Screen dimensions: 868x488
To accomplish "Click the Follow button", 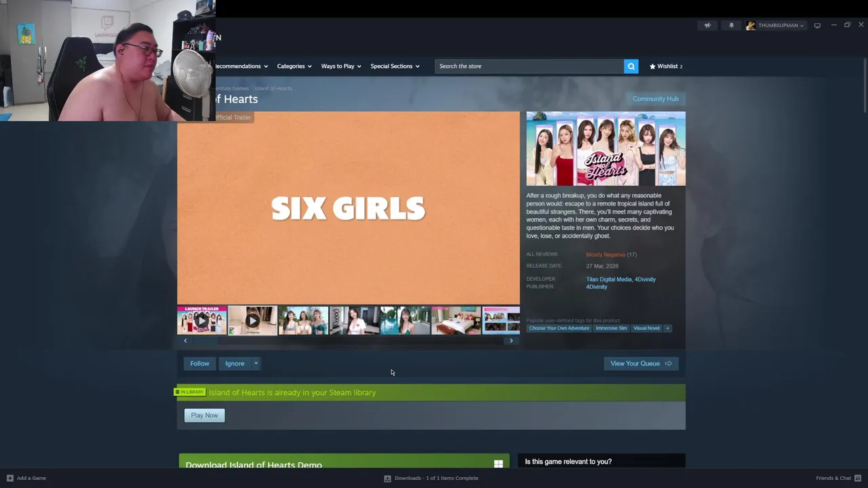I will (199, 363).
